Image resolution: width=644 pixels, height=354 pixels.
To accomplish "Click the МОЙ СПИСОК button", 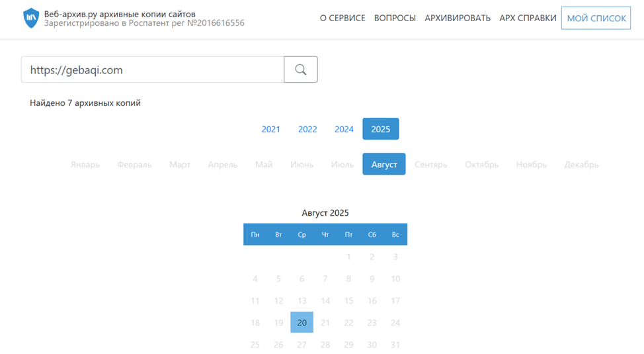I will (x=596, y=18).
